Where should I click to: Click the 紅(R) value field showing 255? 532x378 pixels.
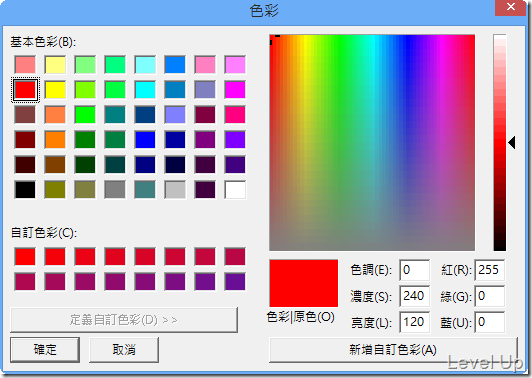[490, 270]
